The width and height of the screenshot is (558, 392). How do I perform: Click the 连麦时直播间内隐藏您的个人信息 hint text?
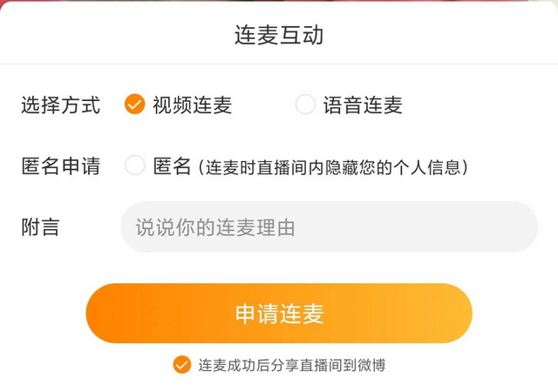(x=333, y=167)
